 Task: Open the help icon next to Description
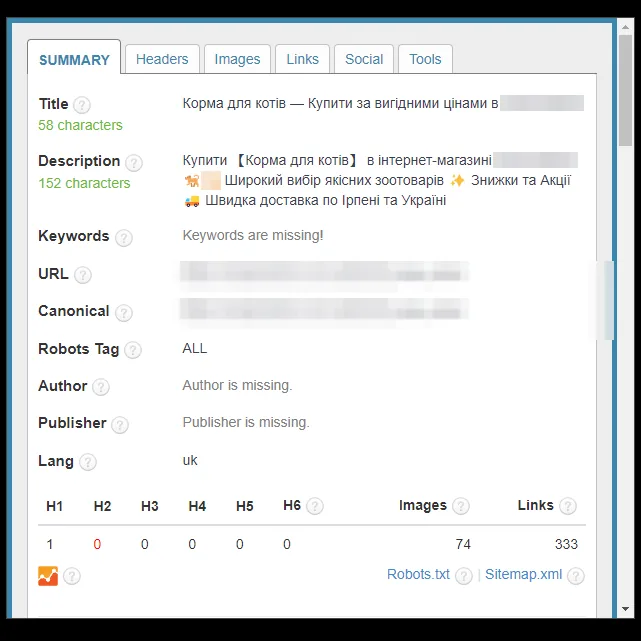pos(134,163)
